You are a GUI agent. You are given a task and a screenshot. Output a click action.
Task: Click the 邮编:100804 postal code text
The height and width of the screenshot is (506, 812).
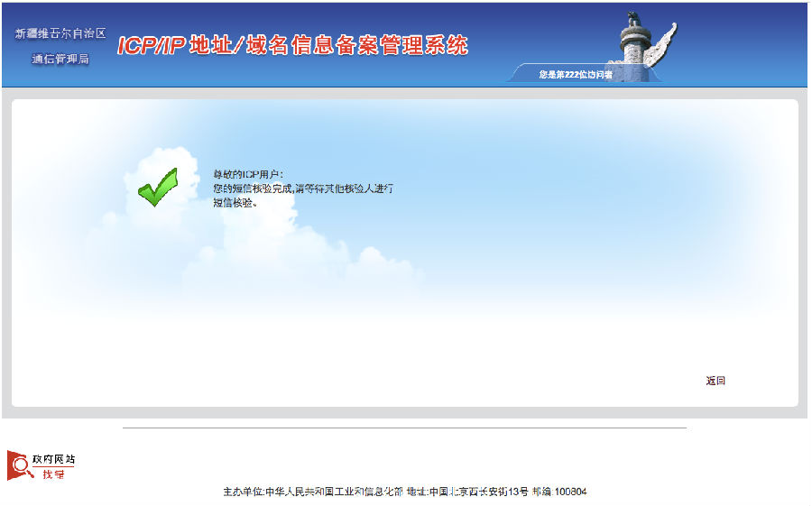[x=559, y=492]
